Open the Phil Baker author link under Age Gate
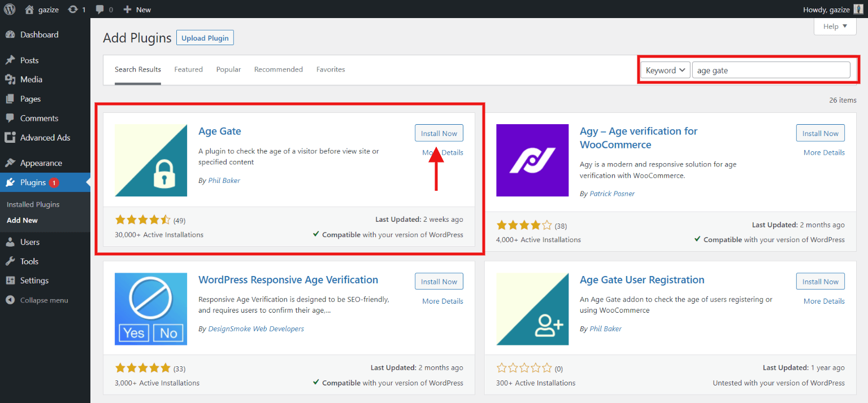The height and width of the screenshot is (403, 868). click(x=224, y=181)
